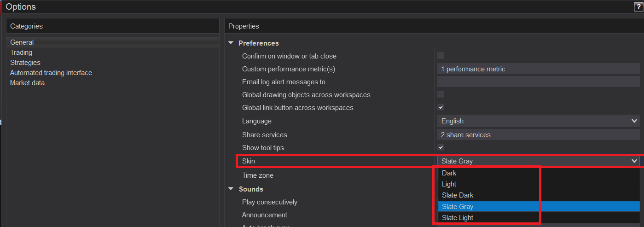Toggle Confirm on window or tab close
Viewport: 644px width, 227px height.
pos(441,56)
